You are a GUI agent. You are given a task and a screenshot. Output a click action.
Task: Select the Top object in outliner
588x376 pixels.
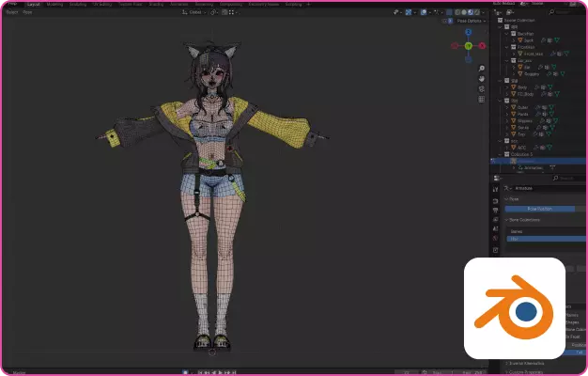coord(521,134)
